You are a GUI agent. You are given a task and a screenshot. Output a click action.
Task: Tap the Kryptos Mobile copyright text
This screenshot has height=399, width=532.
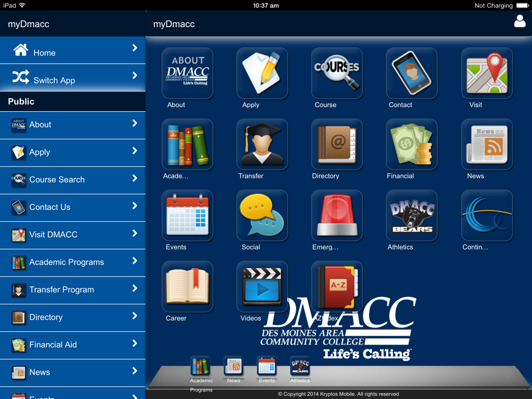[x=338, y=394]
